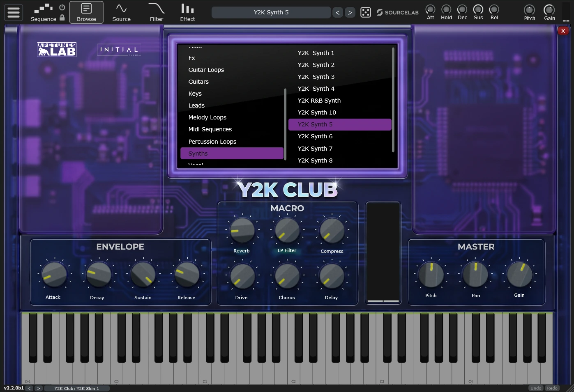Open the Y2K Skin 1 skin selector
574x392 pixels.
(x=76, y=388)
